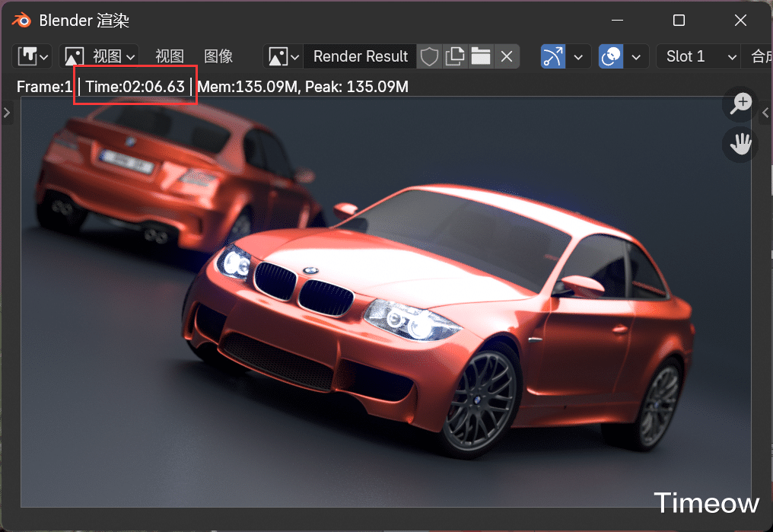Screen dimensions: 773x532
Task: Expand the gizmo options dropdown arrow
Action: pyautogui.click(x=580, y=56)
